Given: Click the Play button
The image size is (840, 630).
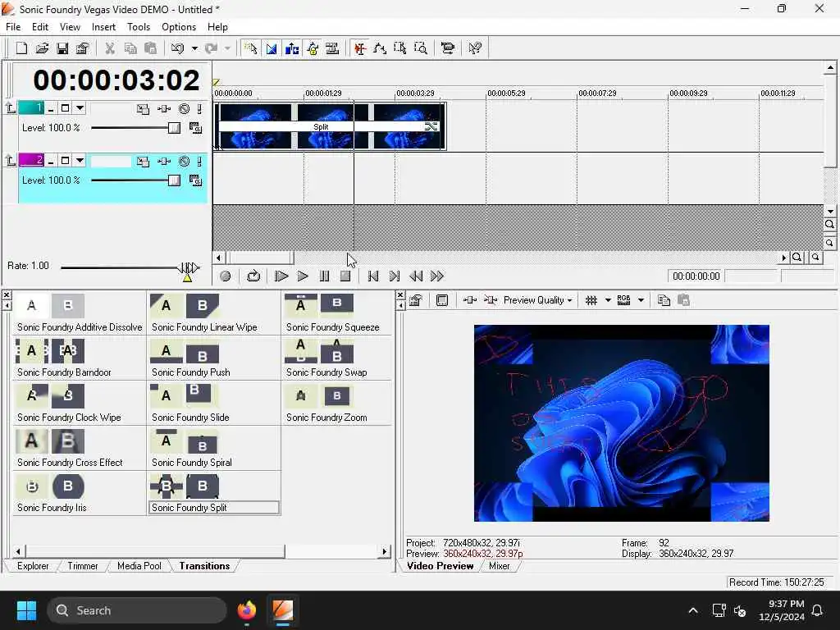Looking at the screenshot, I should click(x=302, y=276).
